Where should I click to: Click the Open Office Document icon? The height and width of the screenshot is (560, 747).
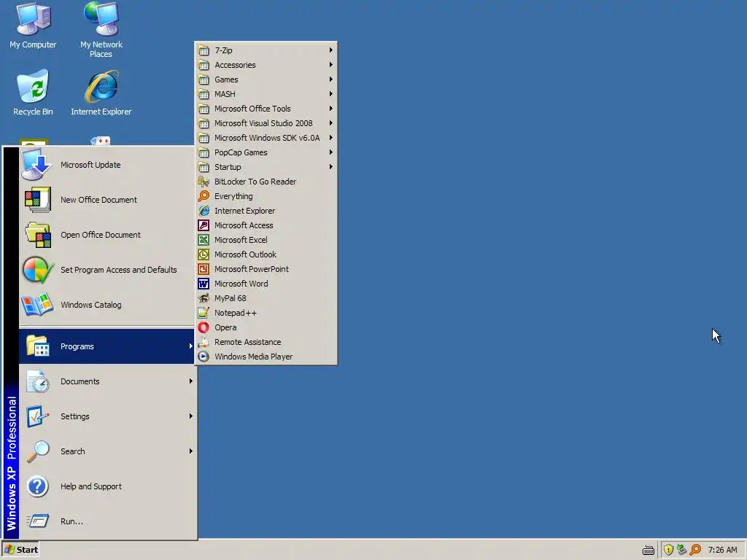point(38,235)
